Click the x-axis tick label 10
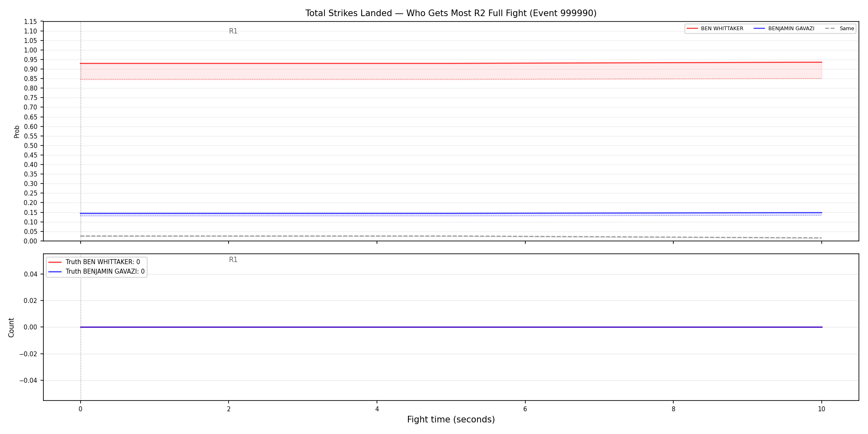The image size is (868, 434). 821,409
